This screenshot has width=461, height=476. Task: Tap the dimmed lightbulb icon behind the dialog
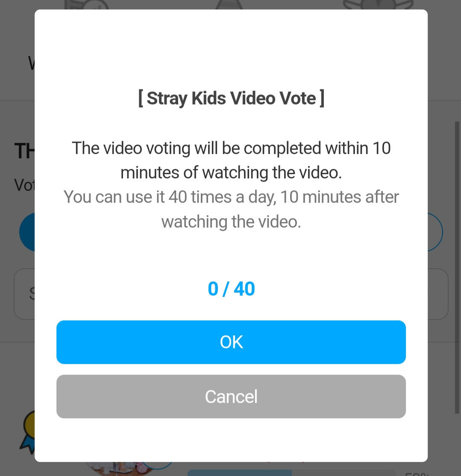pyautogui.click(x=87, y=5)
